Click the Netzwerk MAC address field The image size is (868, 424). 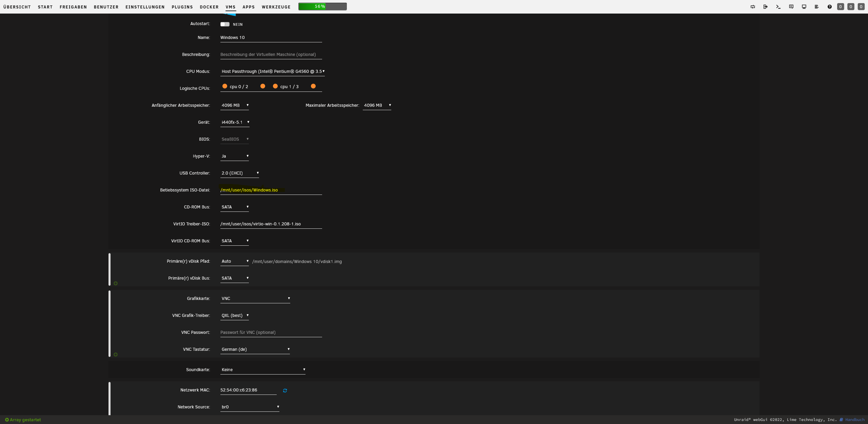(248, 390)
